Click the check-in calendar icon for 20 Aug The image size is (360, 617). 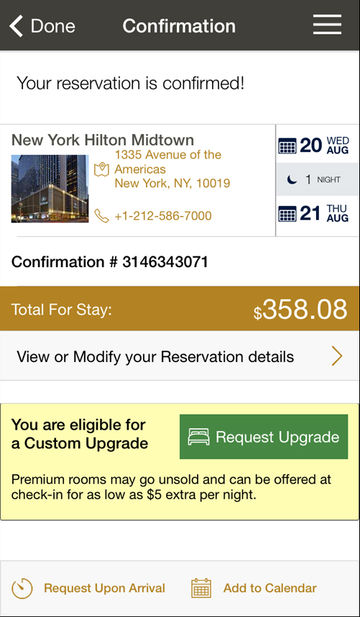click(x=287, y=146)
